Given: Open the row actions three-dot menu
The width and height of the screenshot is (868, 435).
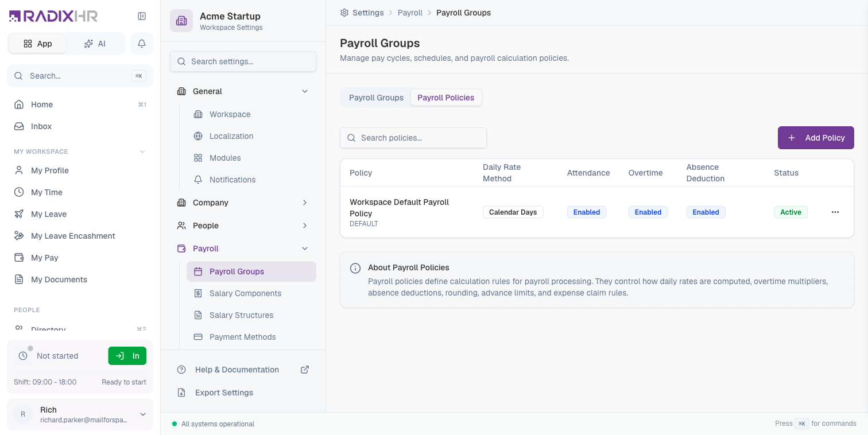Looking at the screenshot, I should (x=835, y=212).
